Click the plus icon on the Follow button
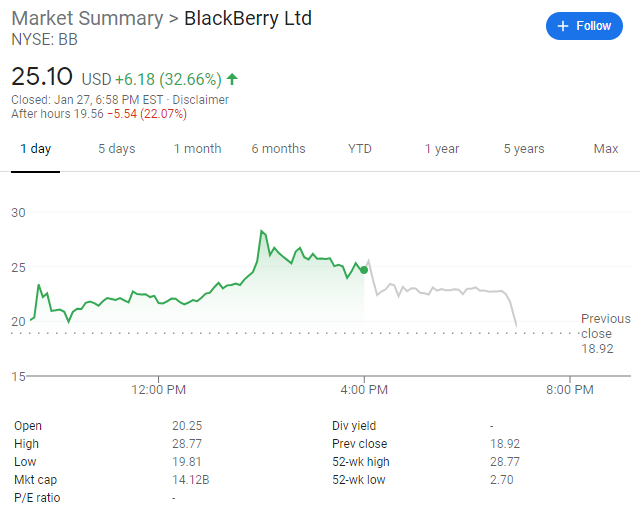The height and width of the screenshot is (514, 640). coord(562,26)
